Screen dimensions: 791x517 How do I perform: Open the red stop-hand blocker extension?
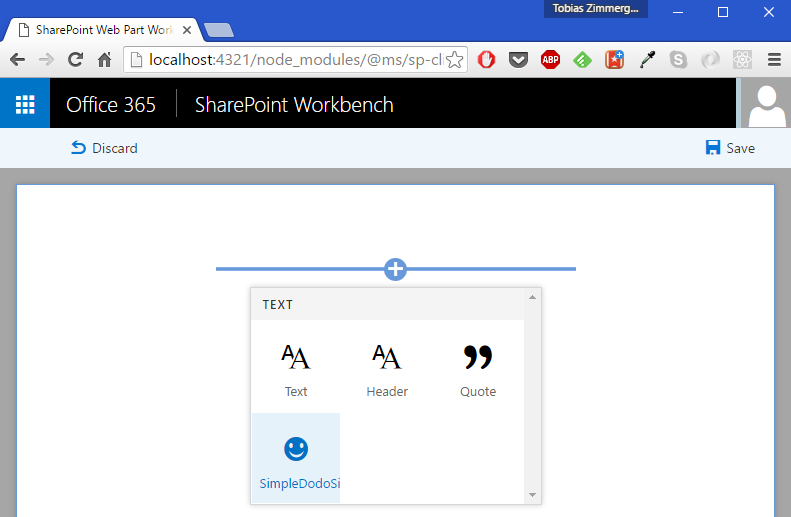click(486, 60)
